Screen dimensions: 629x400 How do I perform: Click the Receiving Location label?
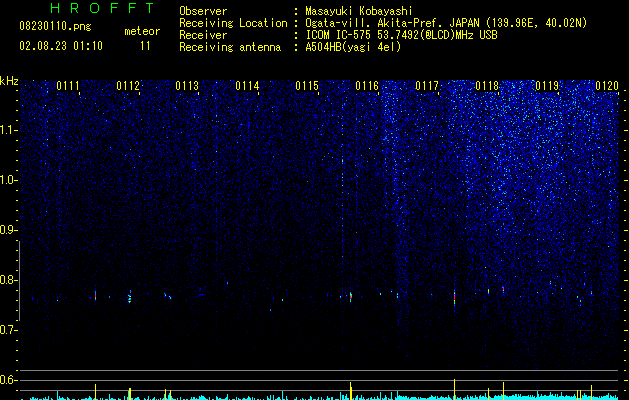pyautogui.click(x=233, y=23)
